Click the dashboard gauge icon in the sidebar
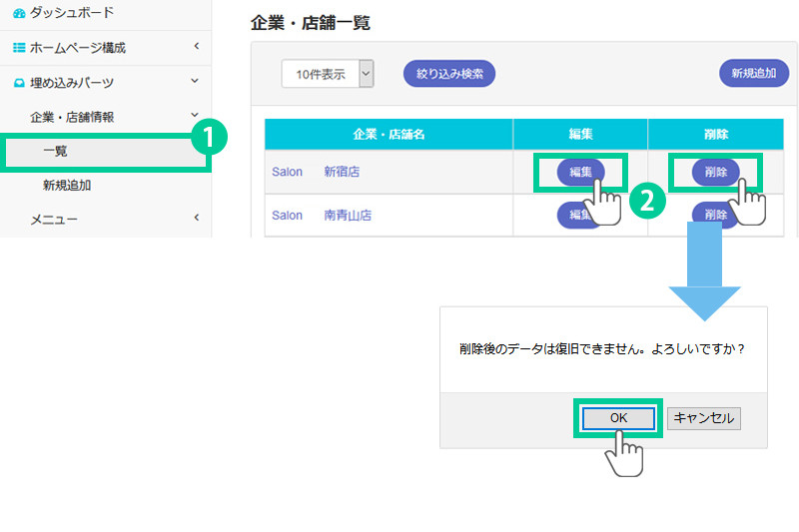The image size is (799, 532). tap(19, 13)
